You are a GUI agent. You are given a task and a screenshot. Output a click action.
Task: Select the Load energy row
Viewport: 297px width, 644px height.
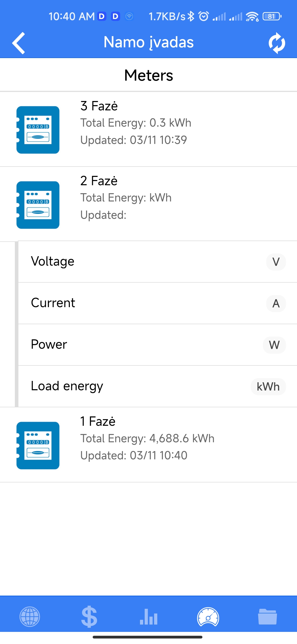[x=148, y=386]
